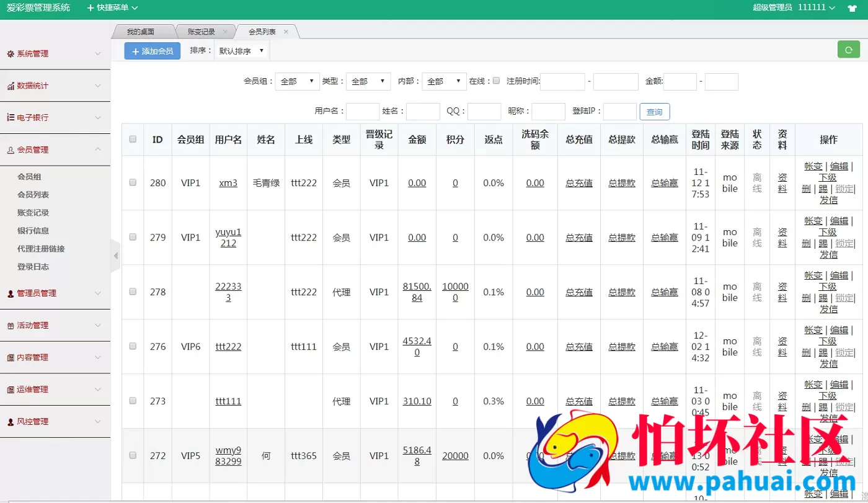Open 银行信息 in the sidebar submenu

pos(33,231)
